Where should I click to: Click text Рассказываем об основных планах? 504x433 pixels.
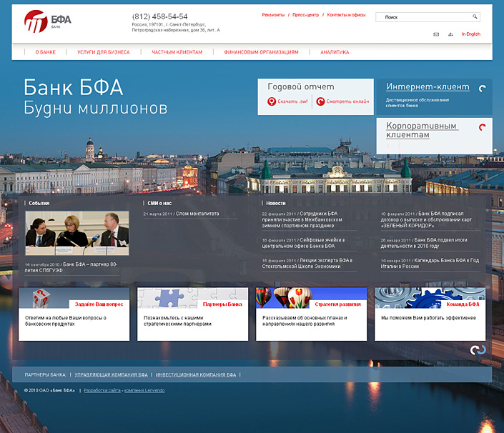point(305,321)
